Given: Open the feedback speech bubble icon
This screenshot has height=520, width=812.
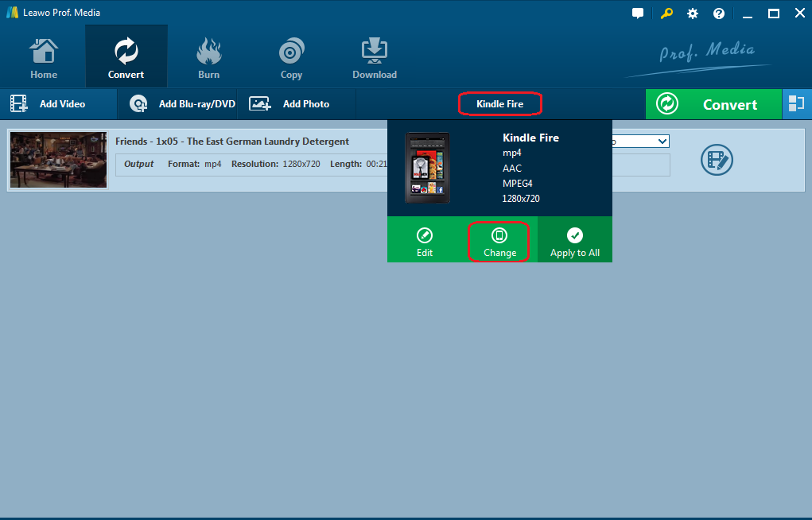Looking at the screenshot, I should (638, 14).
